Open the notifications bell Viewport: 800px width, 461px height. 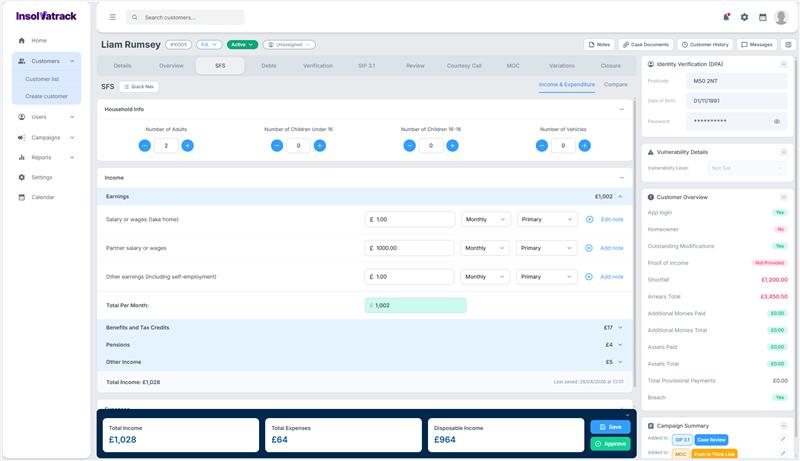click(x=726, y=17)
